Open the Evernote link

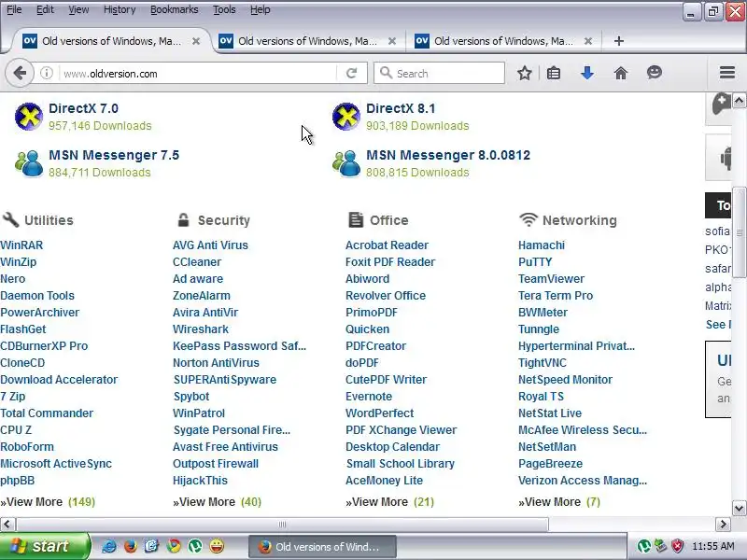point(369,396)
